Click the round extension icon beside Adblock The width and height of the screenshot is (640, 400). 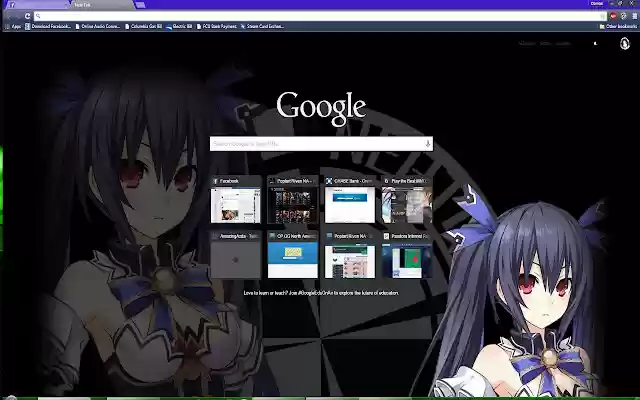pos(623,16)
